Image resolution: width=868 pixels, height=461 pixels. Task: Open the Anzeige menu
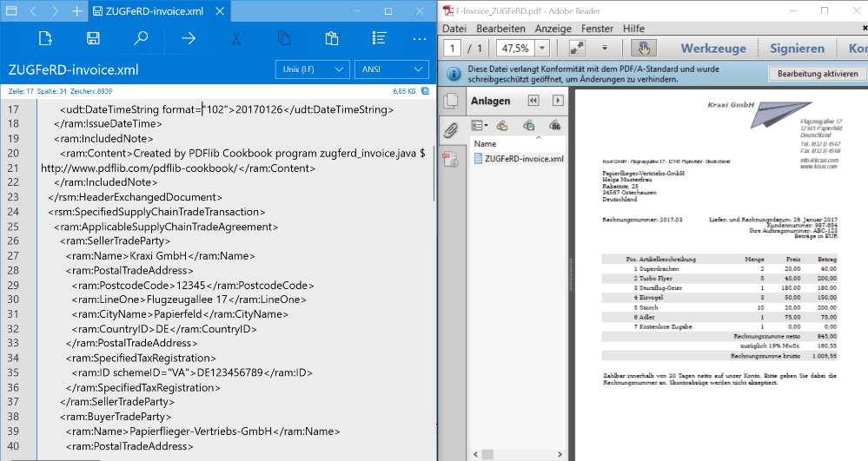click(553, 29)
